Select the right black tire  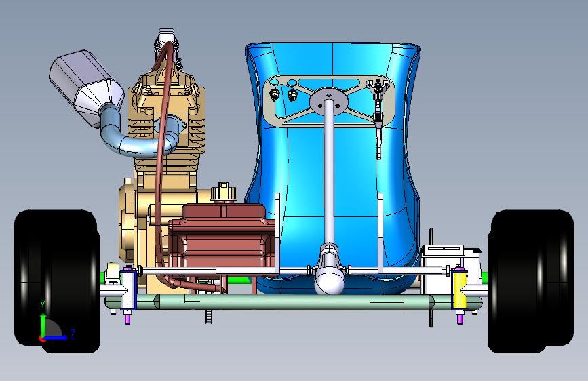click(530, 281)
